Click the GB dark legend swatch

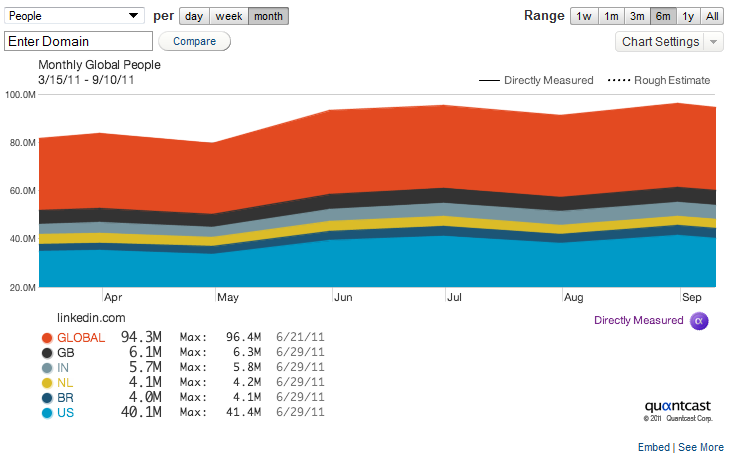pos(47,353)
